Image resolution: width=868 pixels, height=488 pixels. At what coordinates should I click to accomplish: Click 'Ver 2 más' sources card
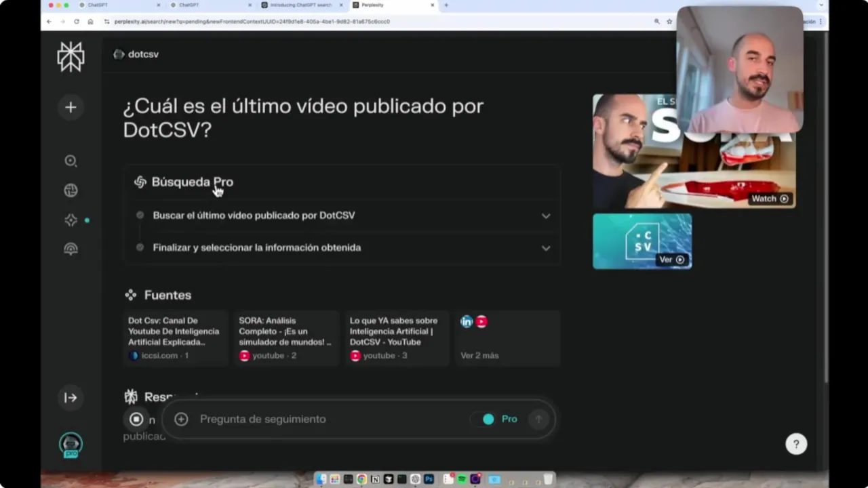[507, 338]
